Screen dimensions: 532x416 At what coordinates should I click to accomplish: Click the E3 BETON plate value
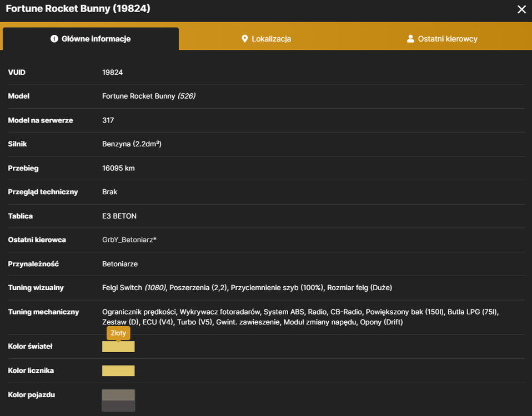click(119, 216)
